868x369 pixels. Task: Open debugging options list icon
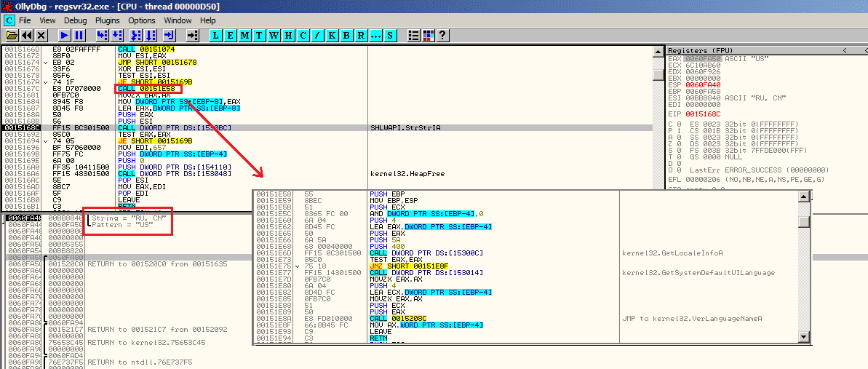pyautogui.click(x=413, y=36)
